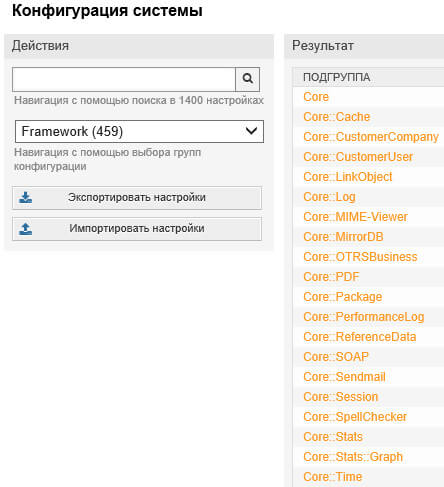Click hint text about выбора групп конфигурации
The height and width of the screenshot is (487, 444).
(107, 159)
